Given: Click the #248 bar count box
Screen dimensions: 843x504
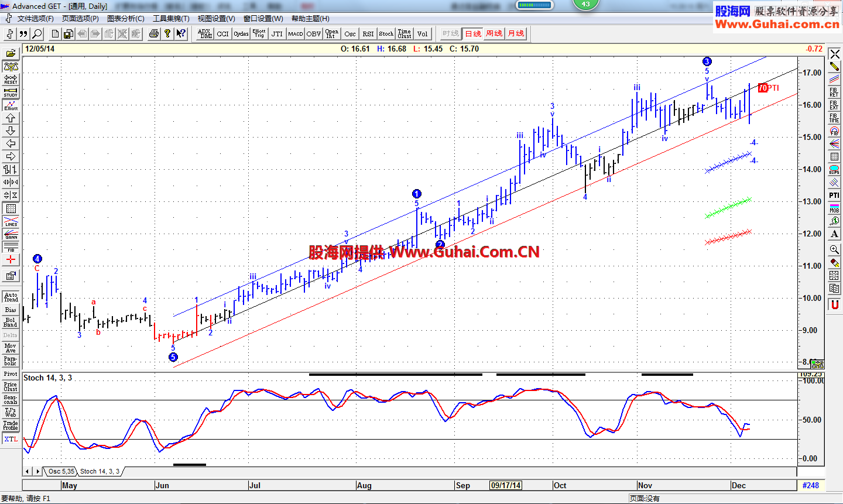Looking at the screenshot, I should (811, 485).
